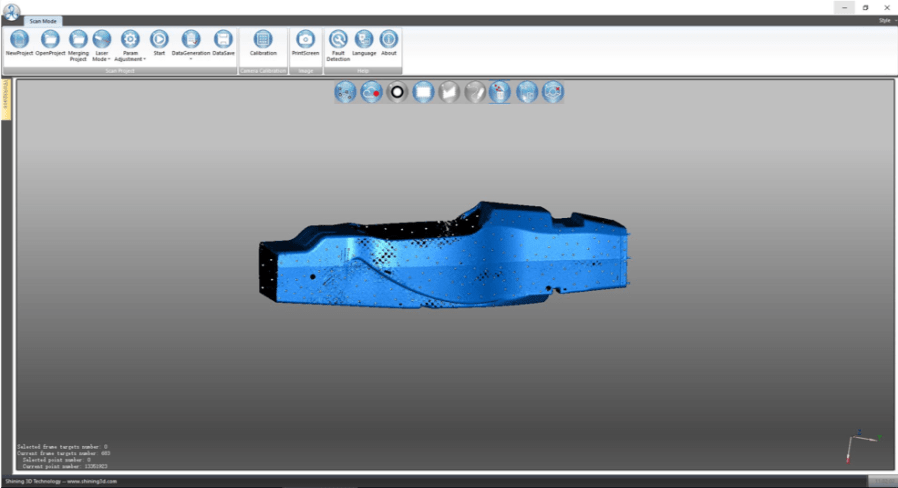Capture the view with PrintScreen
Image resolution: width=898 pixels, height=488 pixels.
point(305,40)
